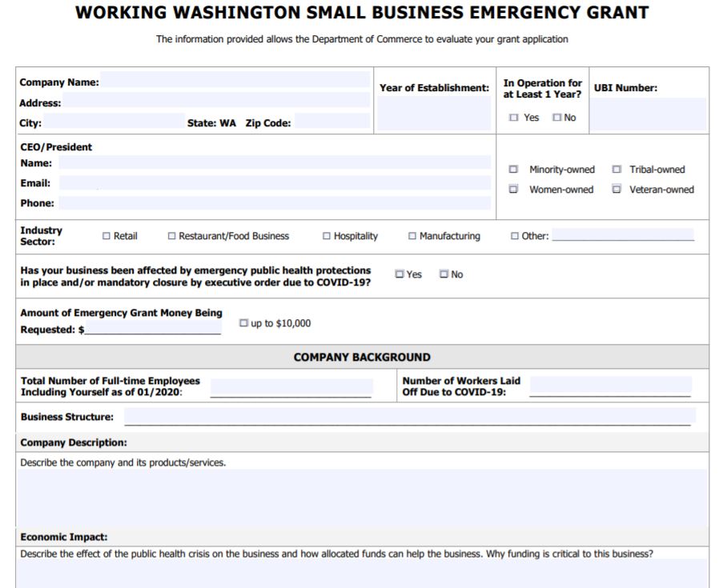Click inside the Economic Impact text area
Viewport: 723px width, 588px height.
[362, 574]
